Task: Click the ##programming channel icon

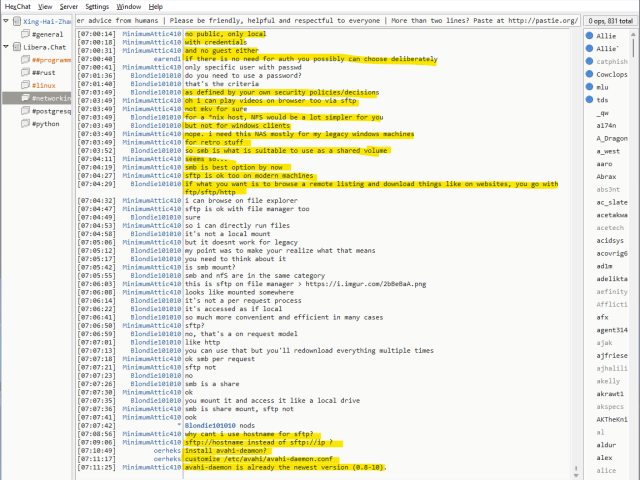Action: [x=25, y=60]
